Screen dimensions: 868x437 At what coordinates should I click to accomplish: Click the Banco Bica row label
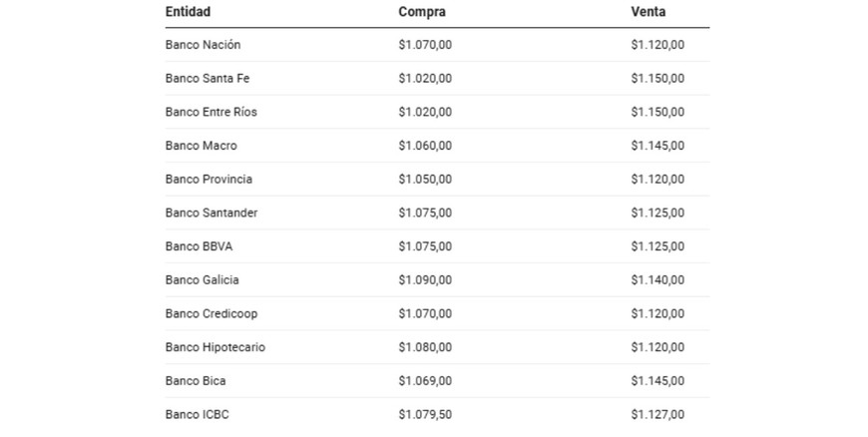196,381
